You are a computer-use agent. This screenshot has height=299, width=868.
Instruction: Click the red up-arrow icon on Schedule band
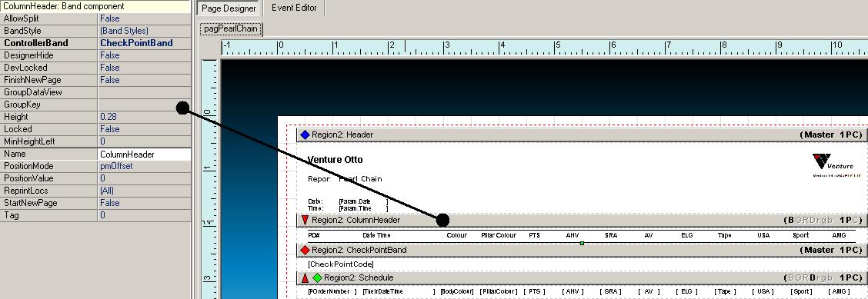coord(305,277)
